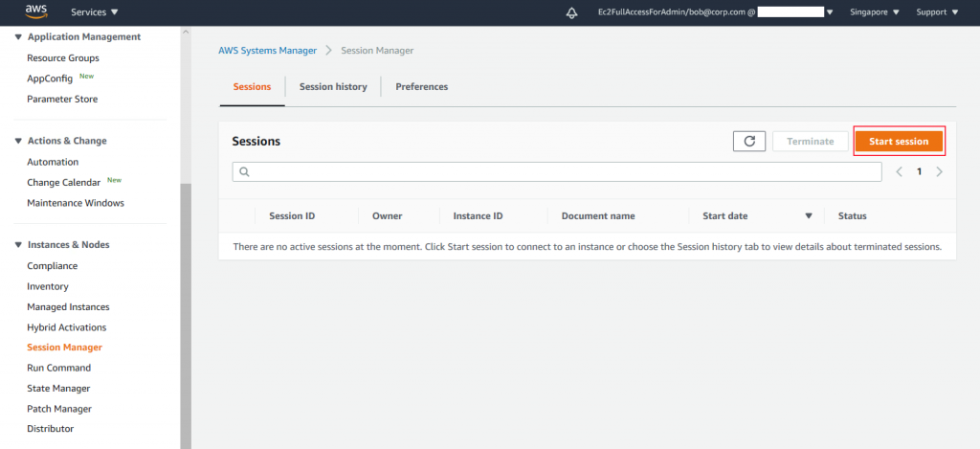
Task: Open Inventory in sidebar
Action: pyautogui.click(x=48, y=286)
